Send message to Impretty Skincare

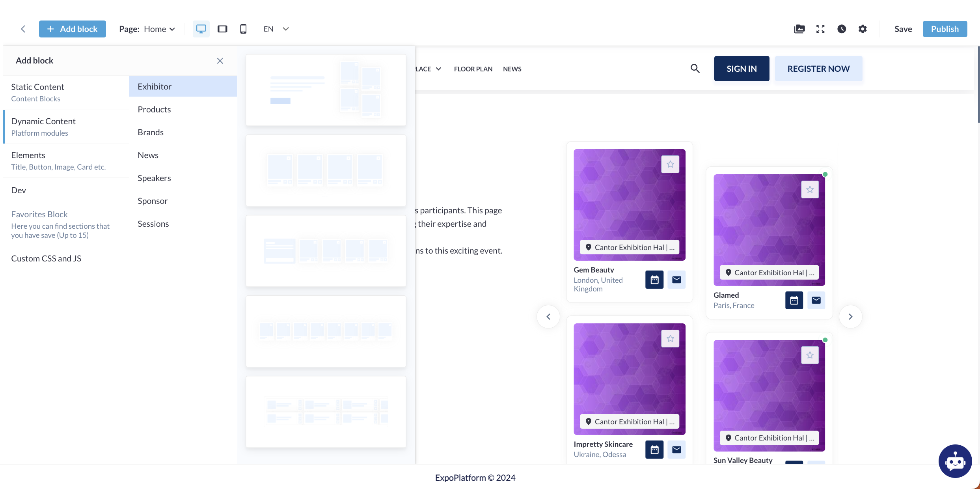676,450
